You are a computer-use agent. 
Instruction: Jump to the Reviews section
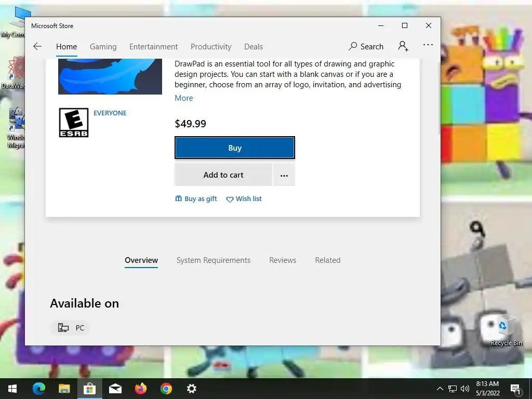(x=283, y=260)
